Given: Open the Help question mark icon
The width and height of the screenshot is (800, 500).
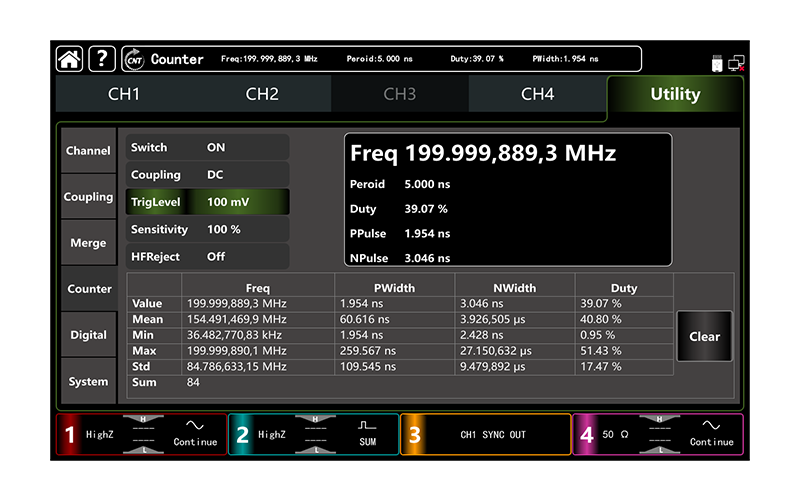Looking at the screenshot, I should pos(102,59).
